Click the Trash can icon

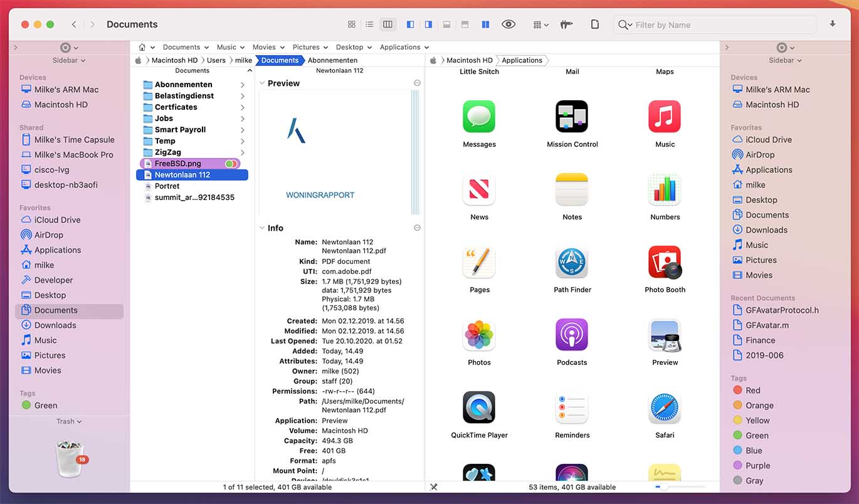click(68, 458)
